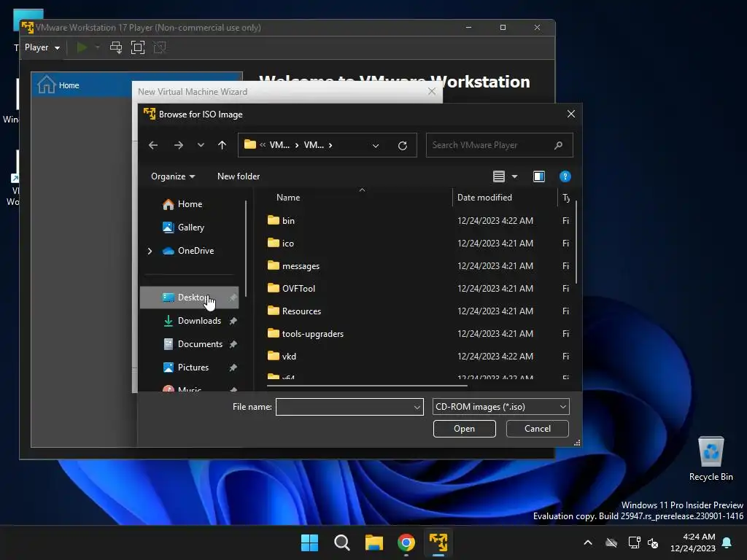Open File name history dropdown arrow
The width and height of the screenshot is (747, 560).
click(417, 407)
